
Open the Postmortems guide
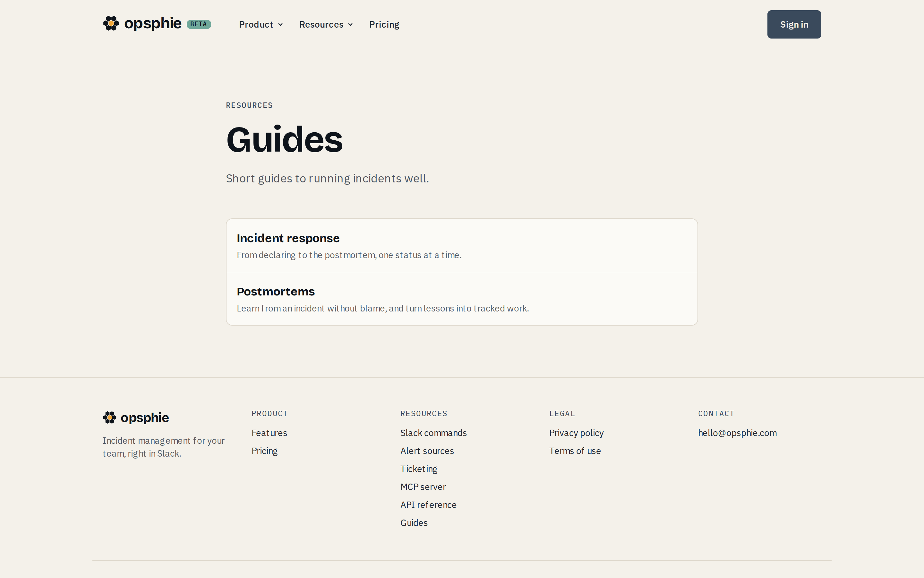[462, 299]
